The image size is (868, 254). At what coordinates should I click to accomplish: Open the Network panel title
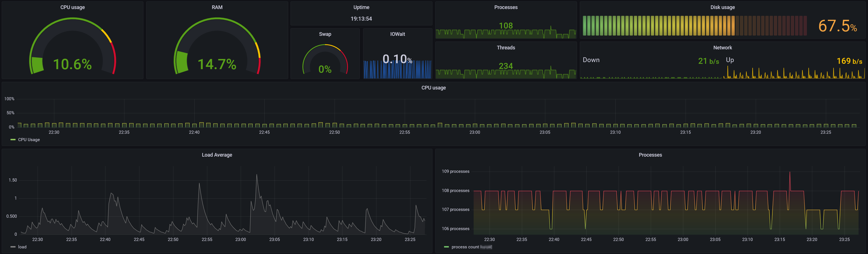722,47
